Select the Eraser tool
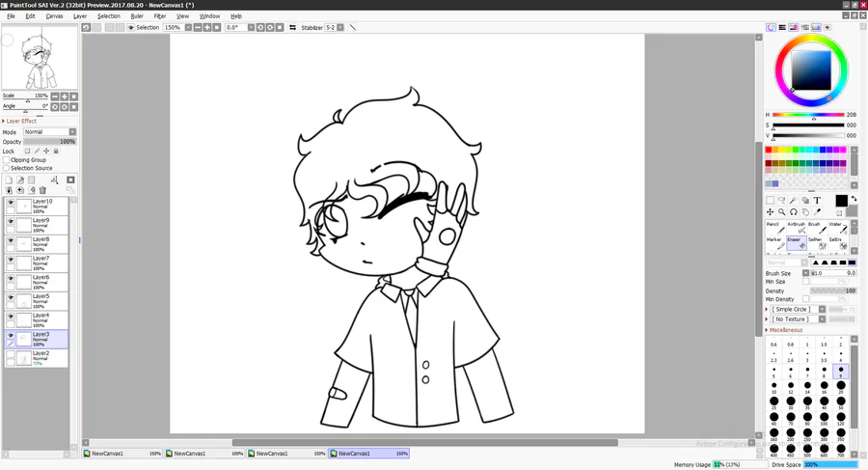This screenshot has width=868, height=470. pos(797,243)
